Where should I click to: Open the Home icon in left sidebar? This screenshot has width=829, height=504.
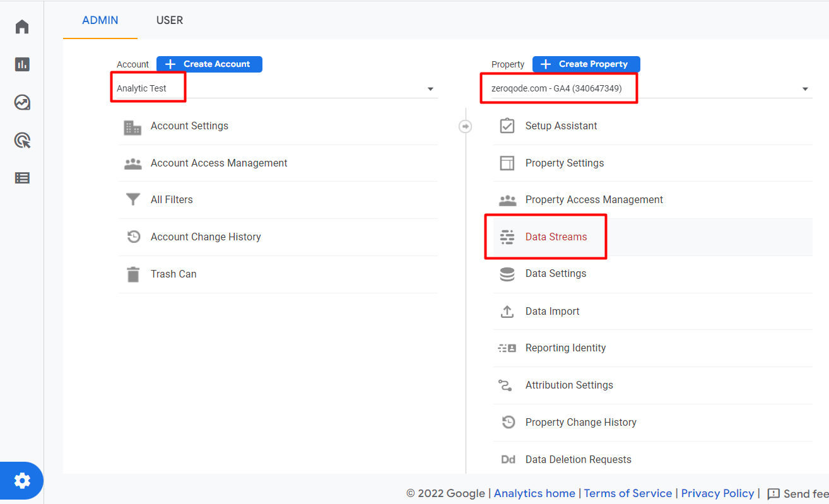tap(22, 26)
